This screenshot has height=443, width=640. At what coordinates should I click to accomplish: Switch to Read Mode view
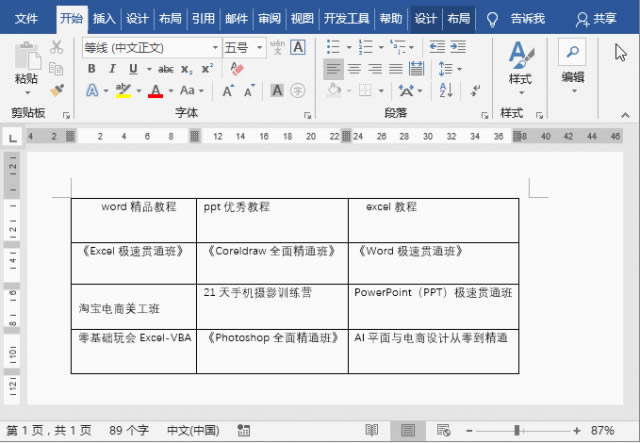[371, 430]
